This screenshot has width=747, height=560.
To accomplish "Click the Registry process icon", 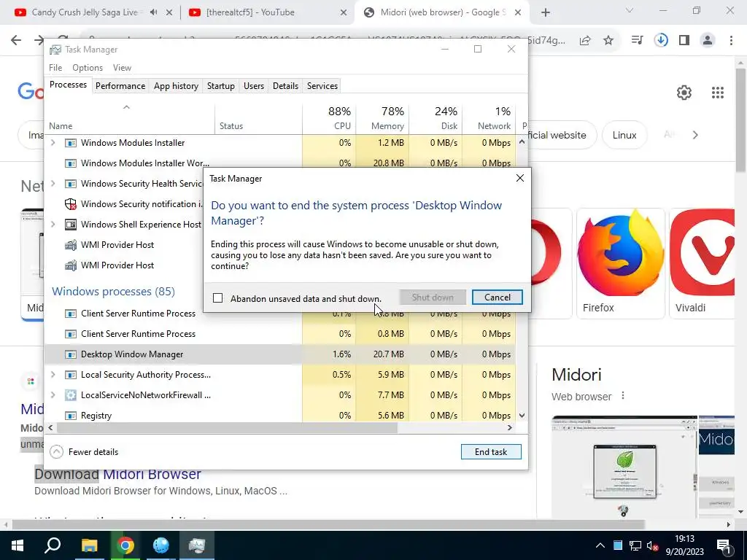I will click(x=71, y=416).
